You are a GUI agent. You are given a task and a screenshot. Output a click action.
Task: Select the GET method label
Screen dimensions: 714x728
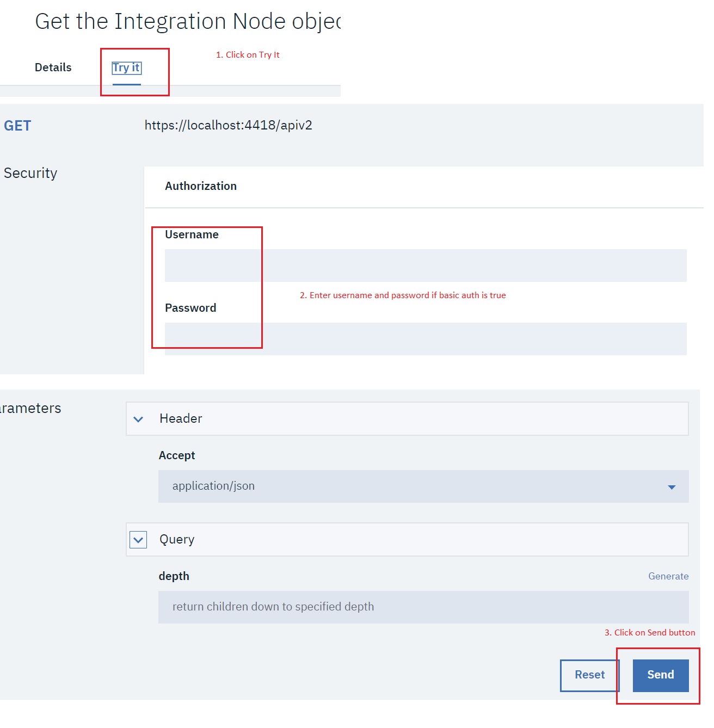click(17, 125)
